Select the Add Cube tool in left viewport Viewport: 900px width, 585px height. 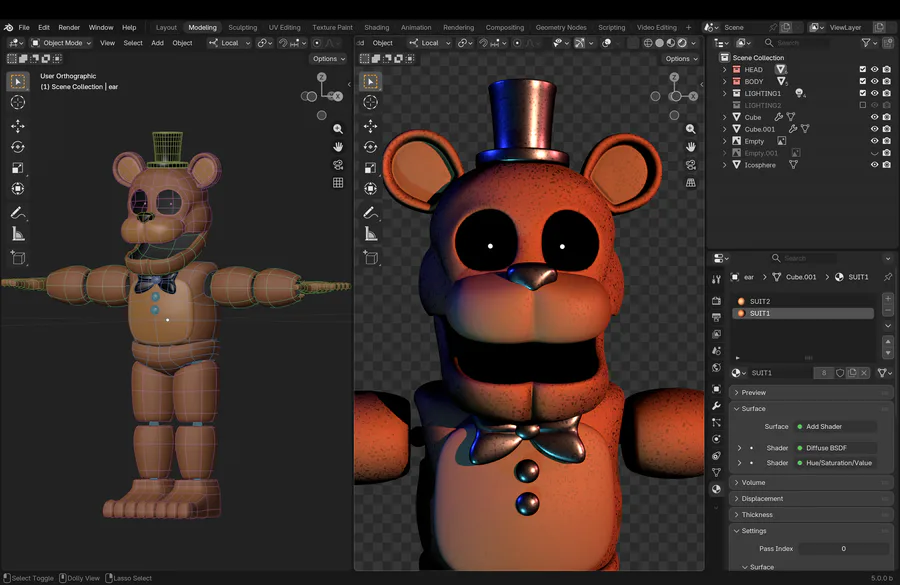pos(18,258)
